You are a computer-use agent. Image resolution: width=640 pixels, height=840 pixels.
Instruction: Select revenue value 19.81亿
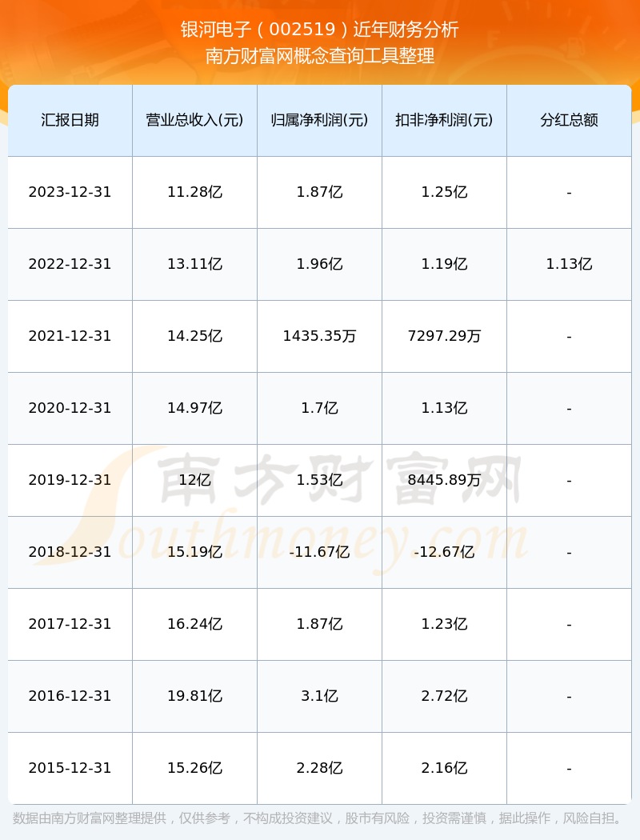tap(195, 696)
